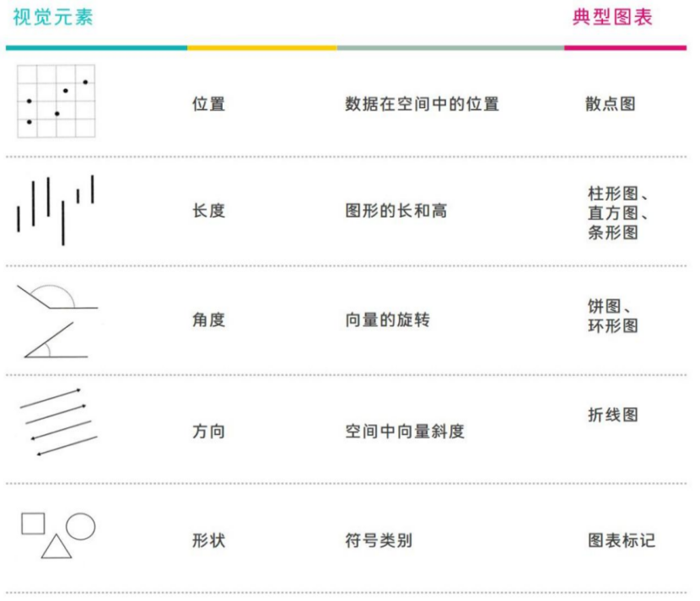This screenshot has width=700, height=601.
Task: Click the square shape icon
Action: pos(33,523)
